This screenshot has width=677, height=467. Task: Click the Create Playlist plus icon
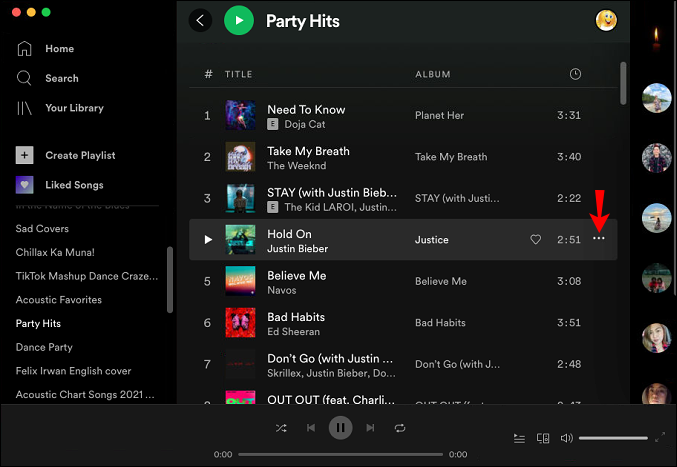pyautogui.click(x=25, y=155)
